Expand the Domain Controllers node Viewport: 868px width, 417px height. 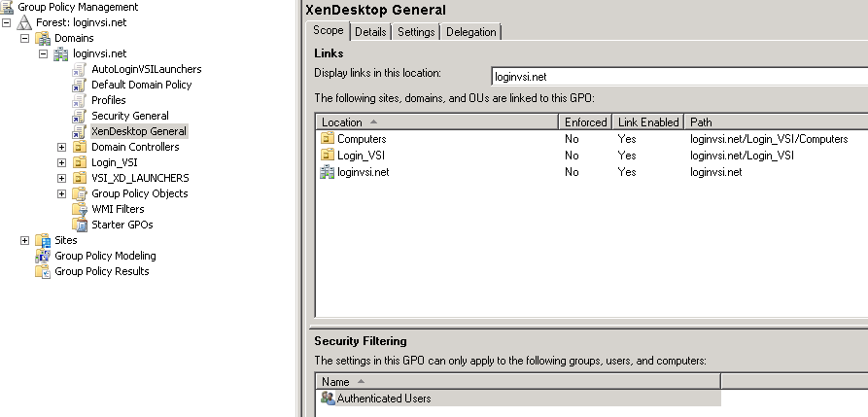(62, 147)
